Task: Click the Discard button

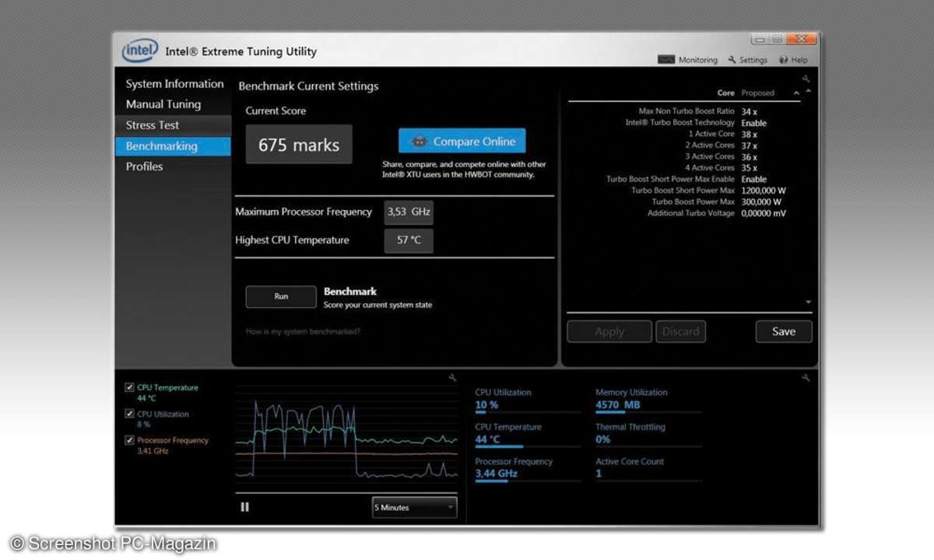Action: click(680, 331)
